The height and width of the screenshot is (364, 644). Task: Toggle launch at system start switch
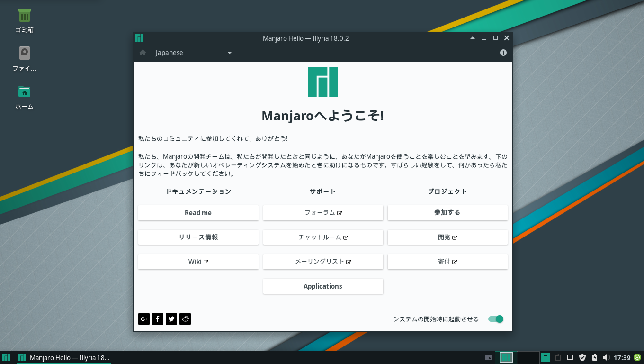pos(496,319)
